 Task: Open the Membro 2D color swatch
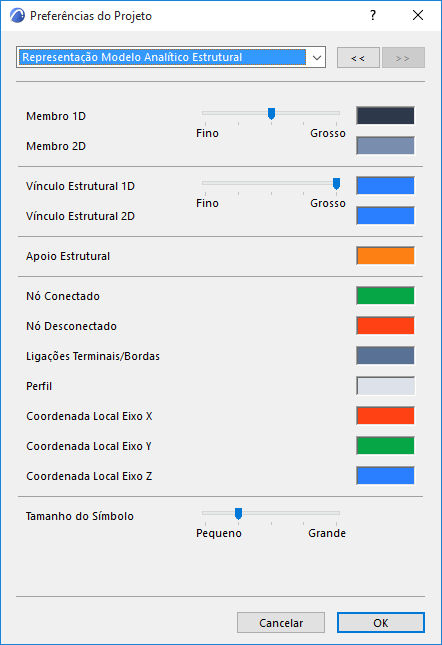(x=385, y=146)
